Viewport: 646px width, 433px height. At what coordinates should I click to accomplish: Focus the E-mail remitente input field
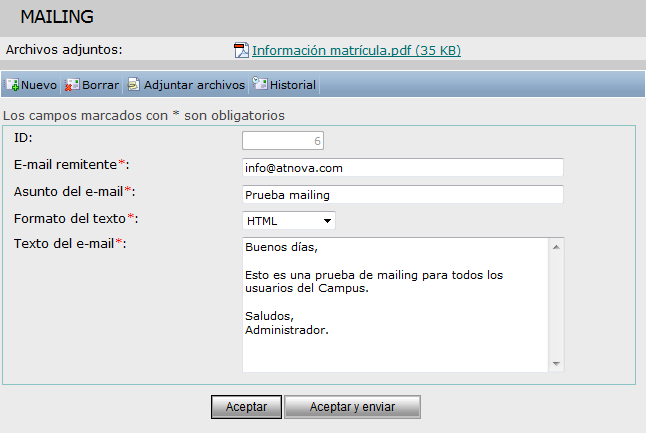coord(403,168)
